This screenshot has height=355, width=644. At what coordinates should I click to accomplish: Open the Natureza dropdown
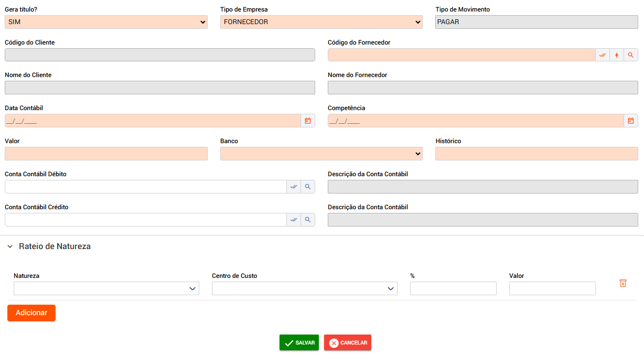tap(106, 289)
